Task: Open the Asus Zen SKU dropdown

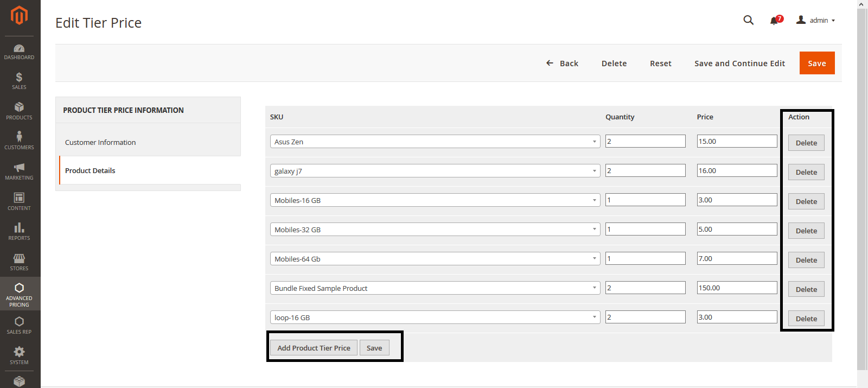Action: (435, 142)
